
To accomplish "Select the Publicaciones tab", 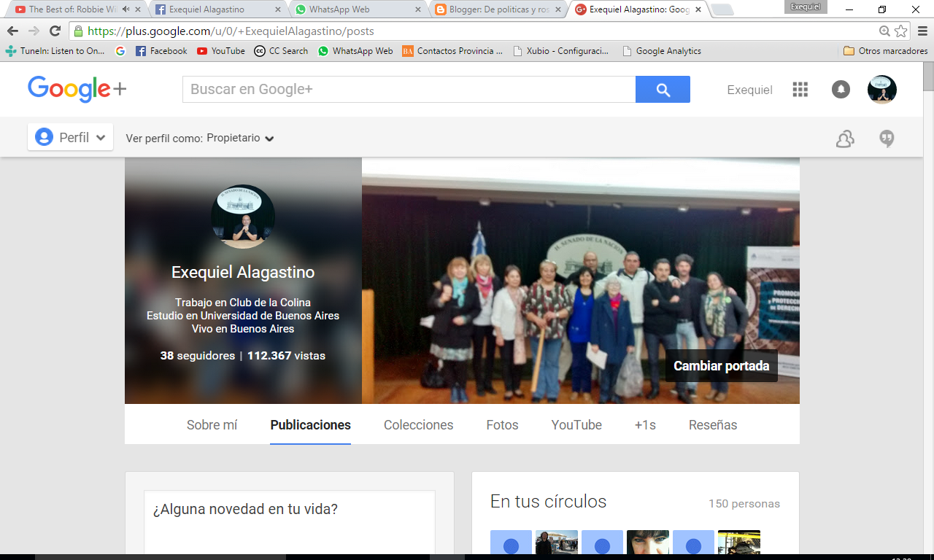I will click(310, 425).
